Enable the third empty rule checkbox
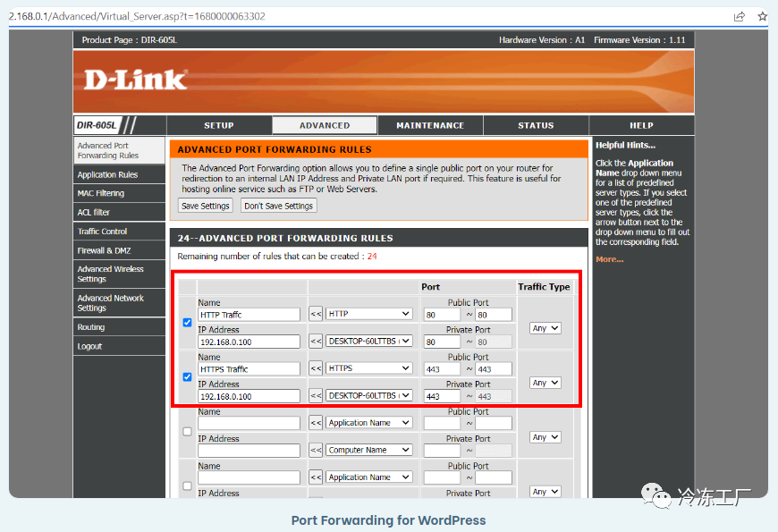Screen dimensions: 778x532 click(187, 432)
